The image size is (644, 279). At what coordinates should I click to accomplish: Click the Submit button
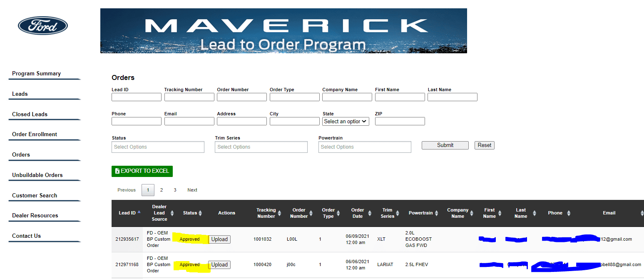(x=445, y=145)
